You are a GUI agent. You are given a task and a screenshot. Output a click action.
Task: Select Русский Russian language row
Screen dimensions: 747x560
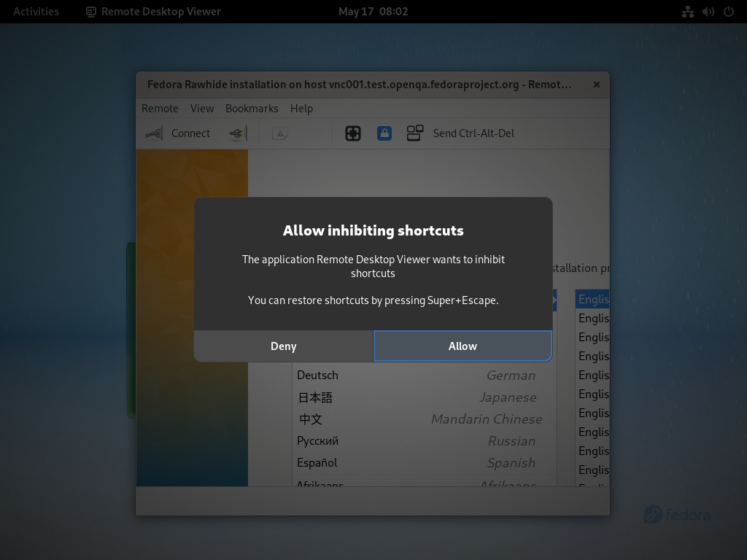425,441
